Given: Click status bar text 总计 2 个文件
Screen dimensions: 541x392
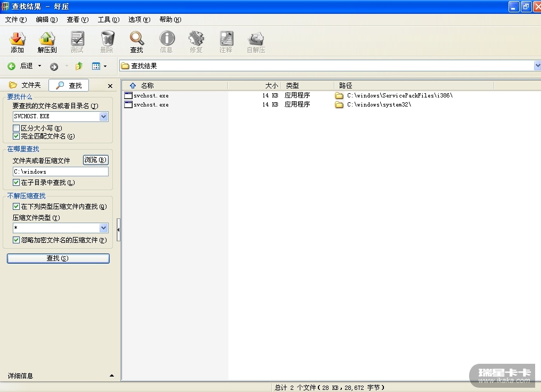Looking at the screenshot, I should click(x=296, y=388).
